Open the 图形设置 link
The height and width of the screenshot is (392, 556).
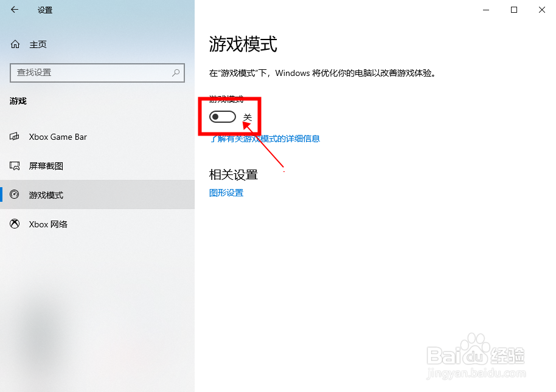tap(226, 193)
